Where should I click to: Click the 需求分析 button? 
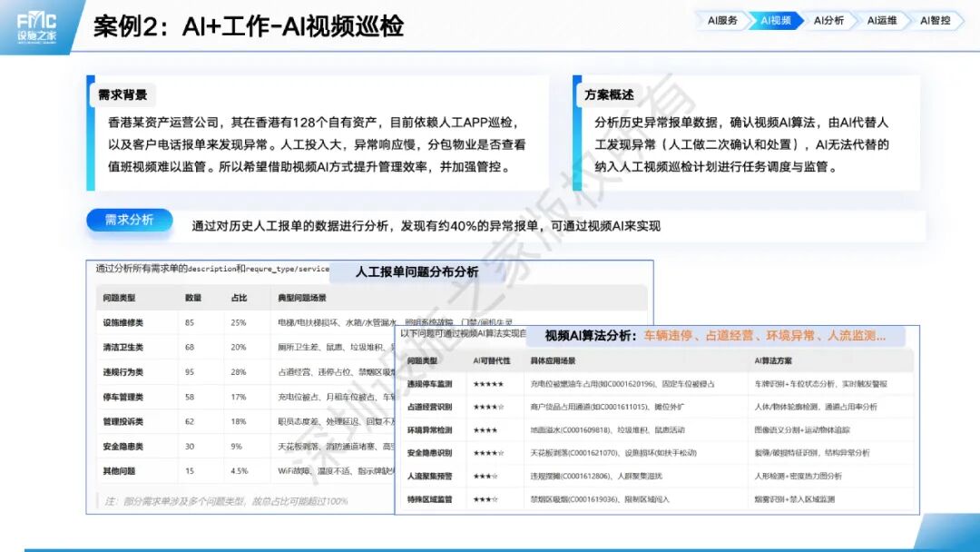(x=129, y=219)
